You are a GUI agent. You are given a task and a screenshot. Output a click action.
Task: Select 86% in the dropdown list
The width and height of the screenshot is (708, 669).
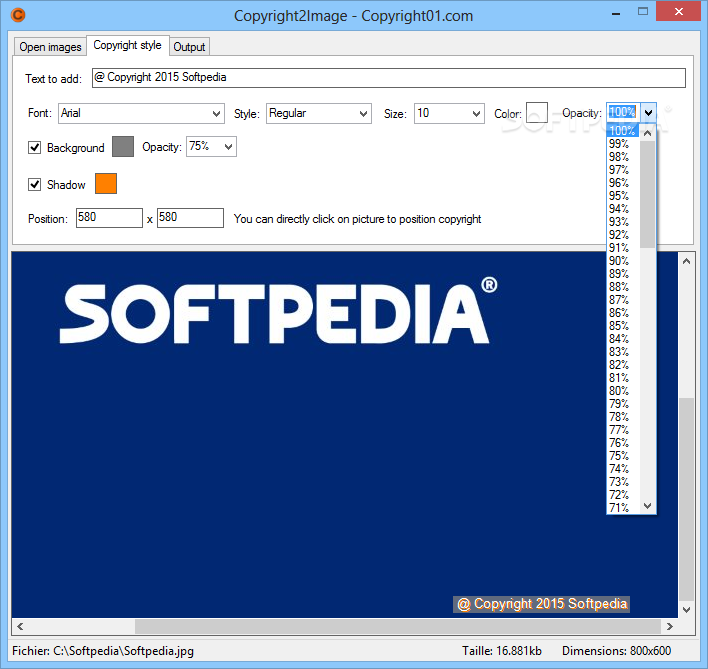click(x=623, y=313)
